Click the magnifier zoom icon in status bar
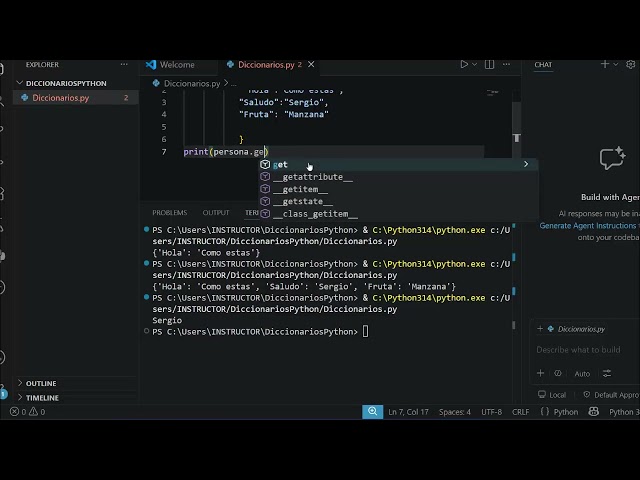Screen dimensions: 640x480 coord(372,411)
